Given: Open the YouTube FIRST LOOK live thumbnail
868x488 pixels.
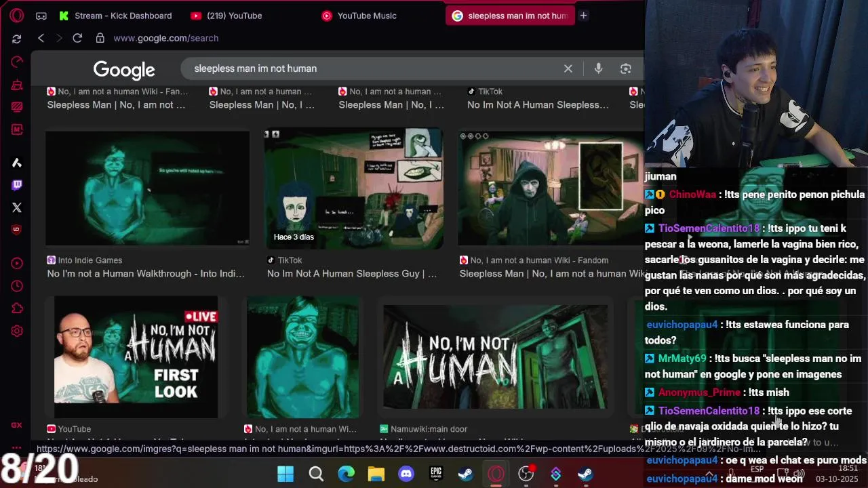Looking at the screenshot, I should tap(136, 357).
